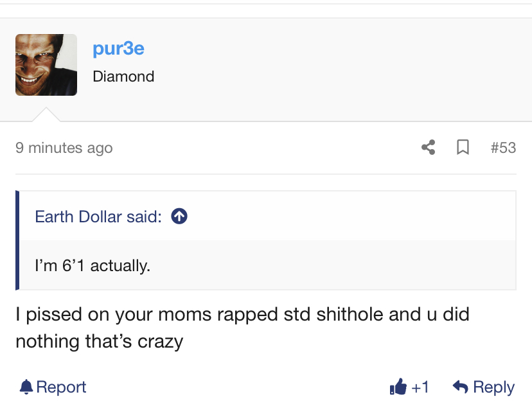Click the post header pointer triangle below avatar

click(46, 114)
